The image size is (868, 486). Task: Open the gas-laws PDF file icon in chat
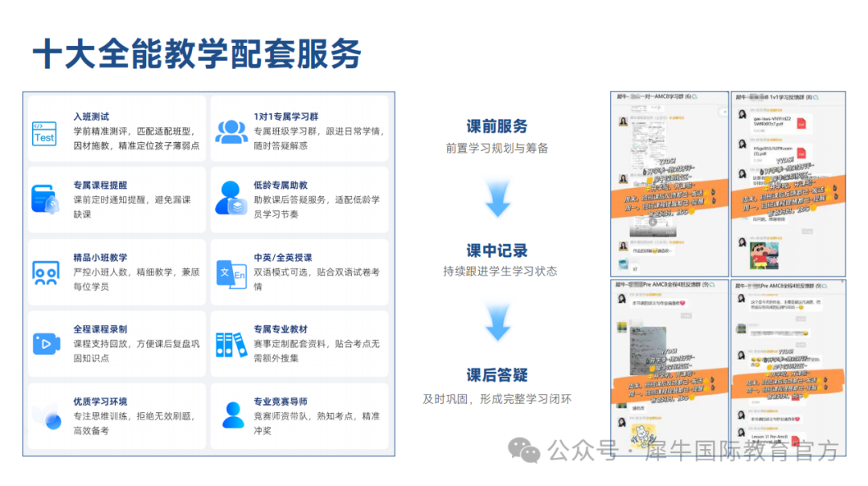(x=801, y=124)
